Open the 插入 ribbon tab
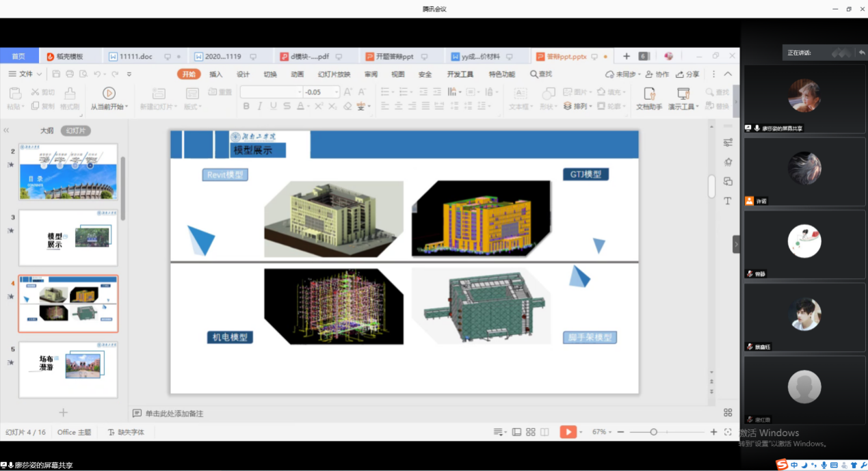868x471 pixels. 215,75
